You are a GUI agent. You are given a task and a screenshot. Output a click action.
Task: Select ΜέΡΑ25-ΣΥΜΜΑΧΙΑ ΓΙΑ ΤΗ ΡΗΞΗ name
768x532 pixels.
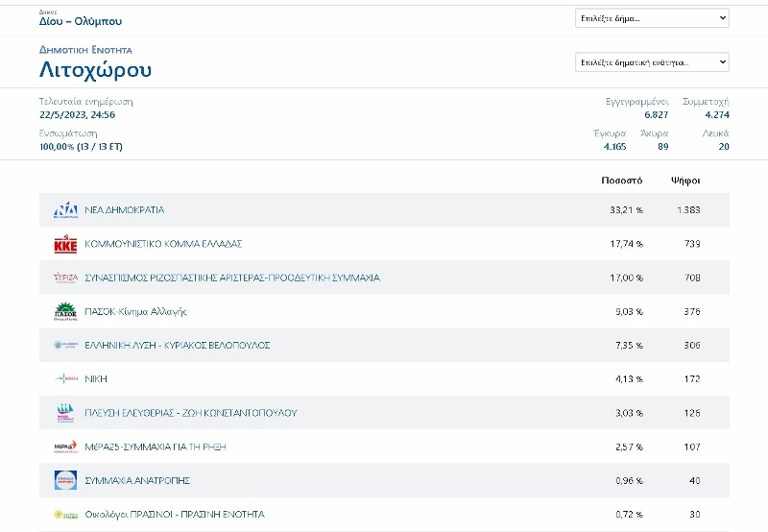point(156,447)
